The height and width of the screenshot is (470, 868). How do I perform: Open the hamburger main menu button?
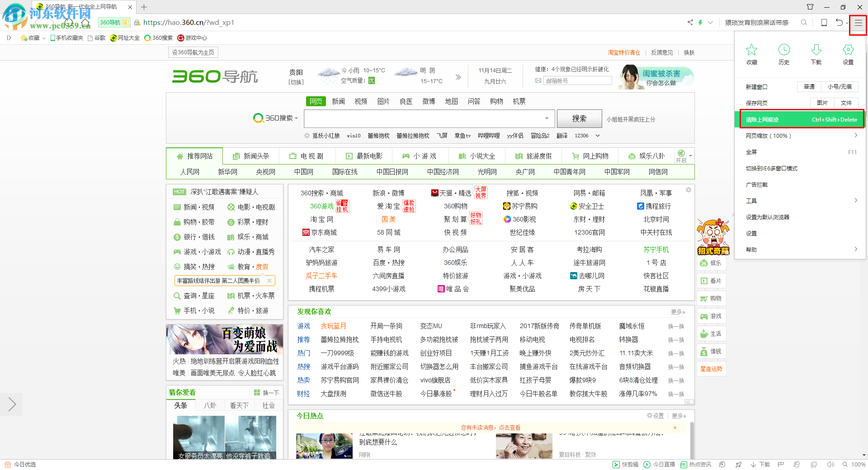click(858, 23)
